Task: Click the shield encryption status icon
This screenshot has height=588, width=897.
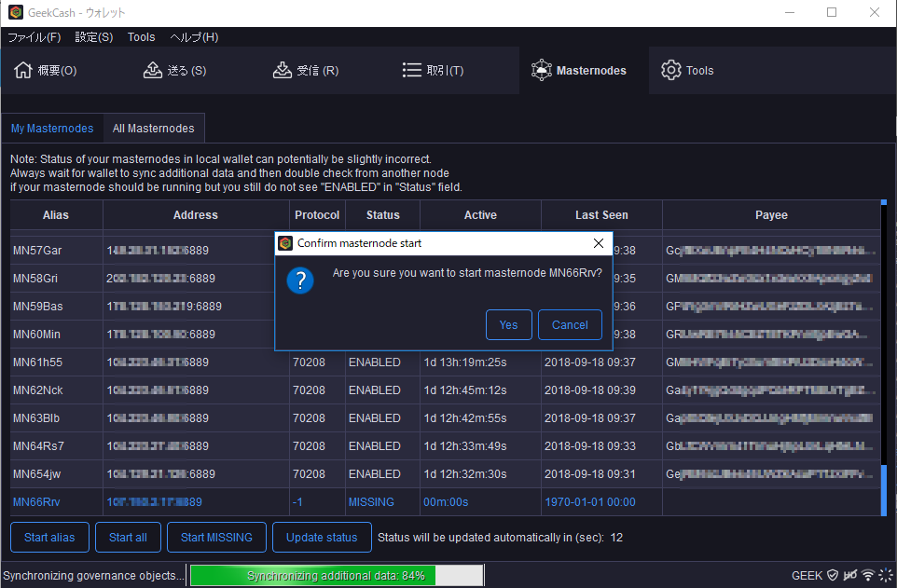Action: pyautogui.click(x=833, y=575)
